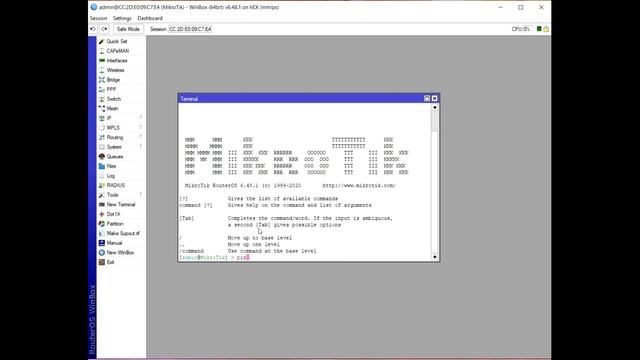Open the Settings menu

click(122, 18)
